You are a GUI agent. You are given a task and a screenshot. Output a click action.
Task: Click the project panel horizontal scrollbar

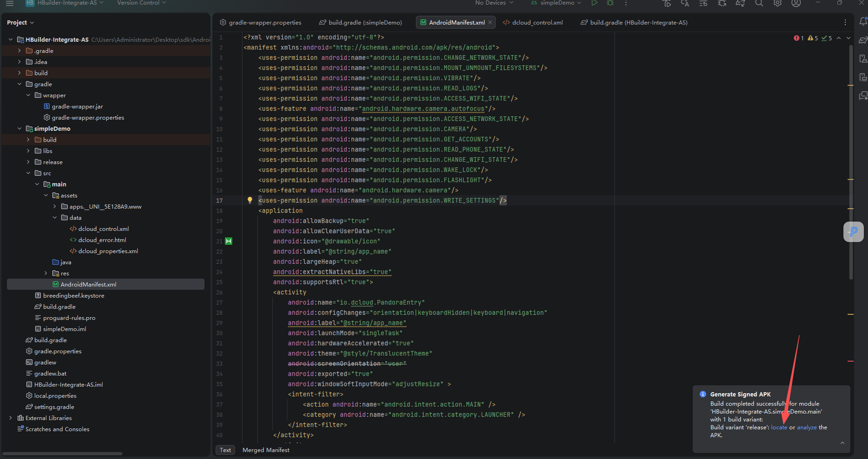tap(62, 453)
